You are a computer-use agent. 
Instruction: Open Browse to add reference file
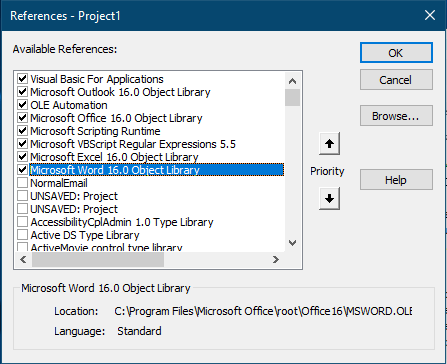(x=396, y=116)
